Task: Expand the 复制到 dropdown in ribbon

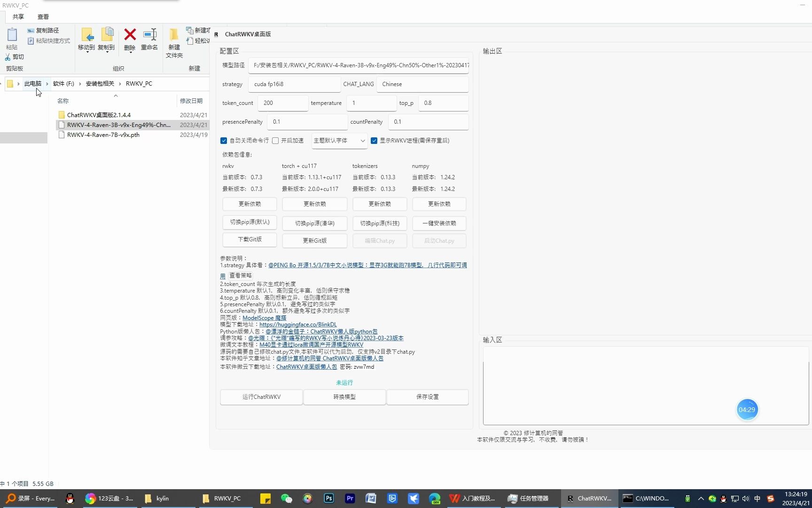Action: tap(107, 51)
